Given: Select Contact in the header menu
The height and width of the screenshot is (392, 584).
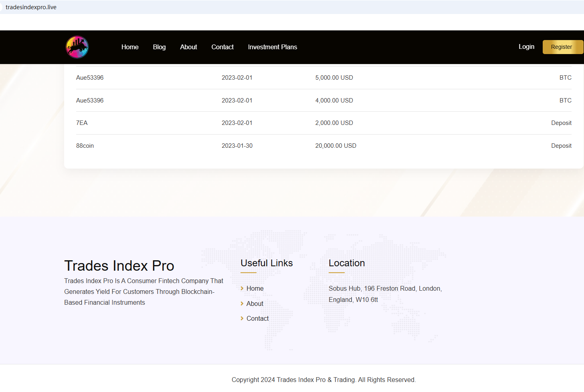Looking at the screenshot, I should coord(222,47).
